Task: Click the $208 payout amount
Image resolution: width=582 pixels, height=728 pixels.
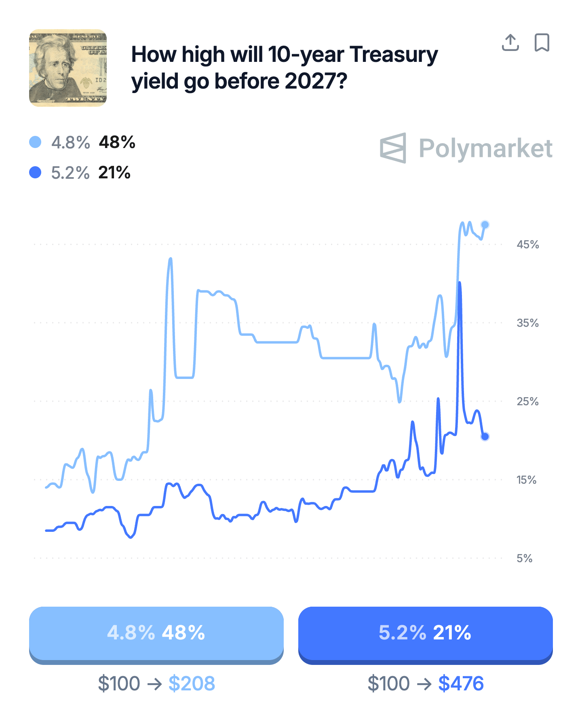Action: 192,684
